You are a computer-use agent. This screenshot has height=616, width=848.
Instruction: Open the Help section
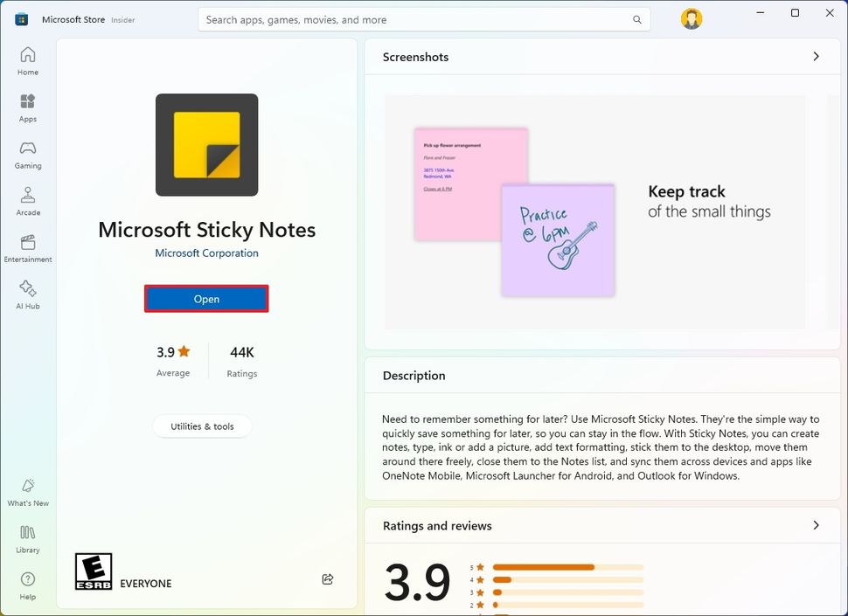27,584
